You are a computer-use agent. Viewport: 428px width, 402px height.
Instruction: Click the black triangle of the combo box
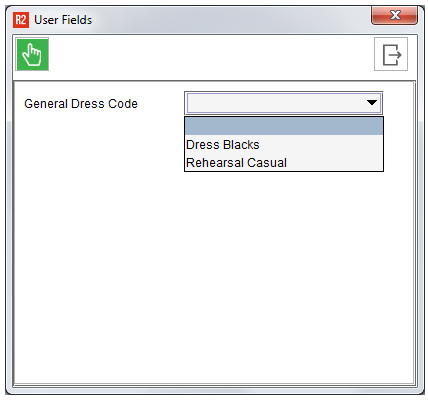372,103
